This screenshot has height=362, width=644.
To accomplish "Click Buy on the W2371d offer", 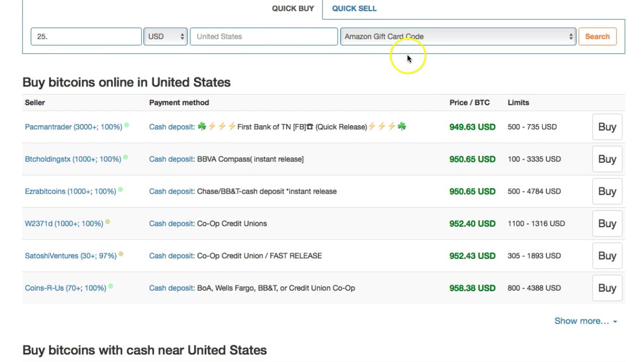I will coord(607,224).
